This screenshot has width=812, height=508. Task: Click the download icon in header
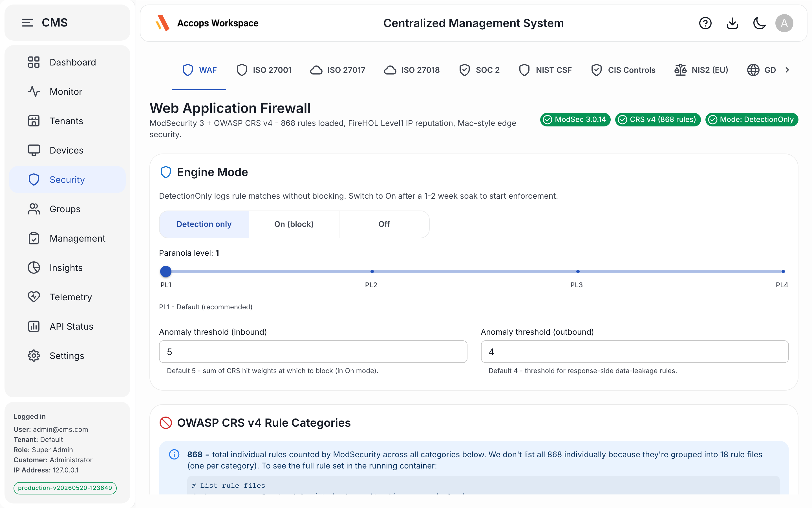[732, 23]
